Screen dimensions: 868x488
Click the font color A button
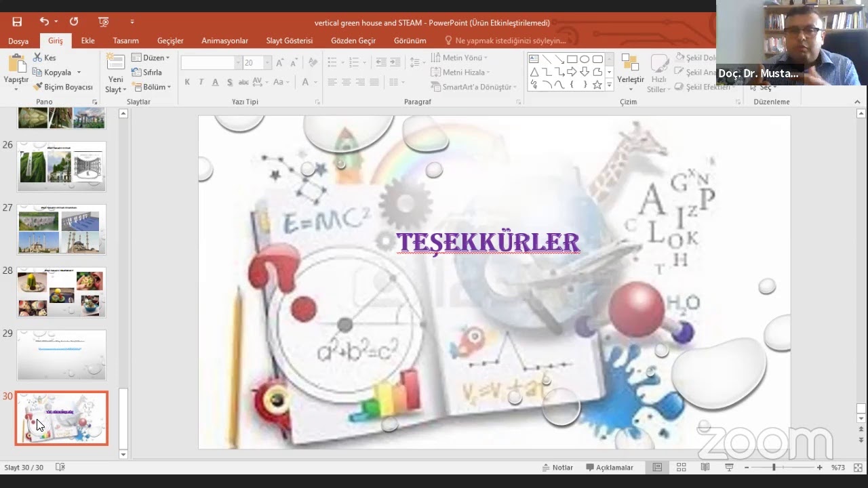click(x=305, y=82)
